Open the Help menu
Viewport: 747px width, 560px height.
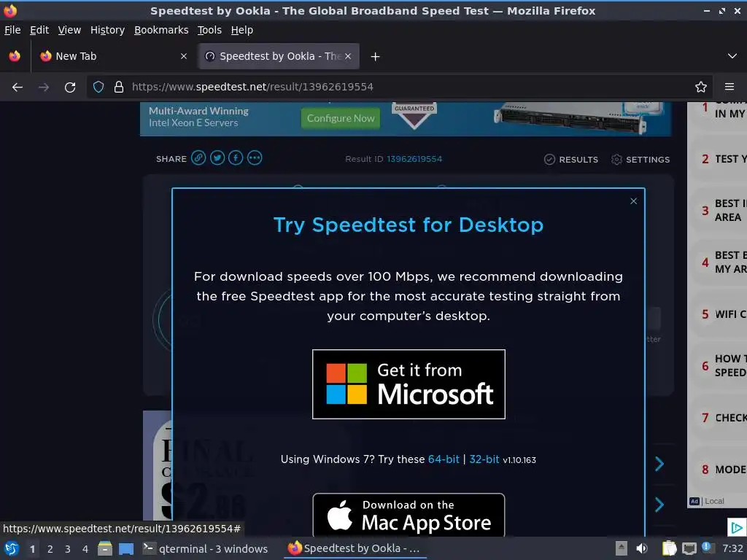coord(242,30)
